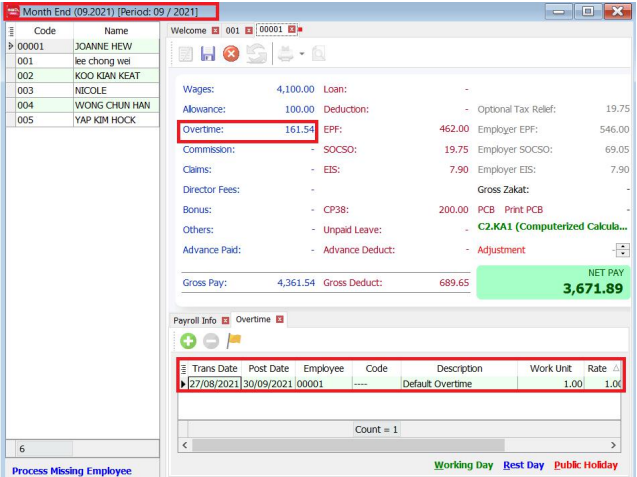Select employee JOANNE HEW row
Viewport: 637px width, 477px height.
pyautogui.click(x=83, y=46)
